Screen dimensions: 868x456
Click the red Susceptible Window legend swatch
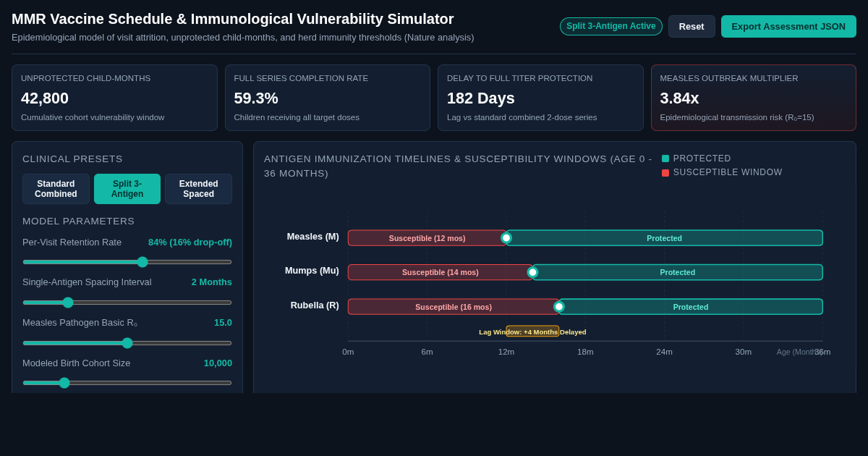pyautogui.click(x=665, y=173)
